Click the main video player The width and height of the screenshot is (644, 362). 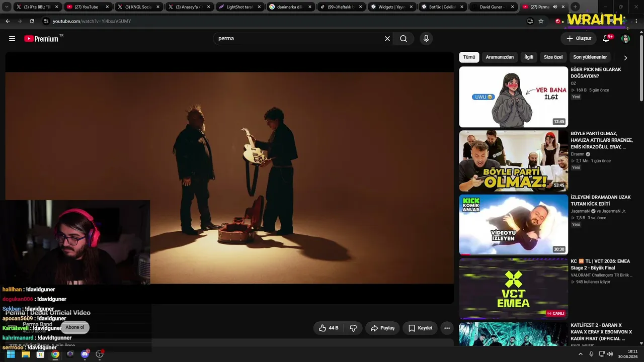(229, 178)
